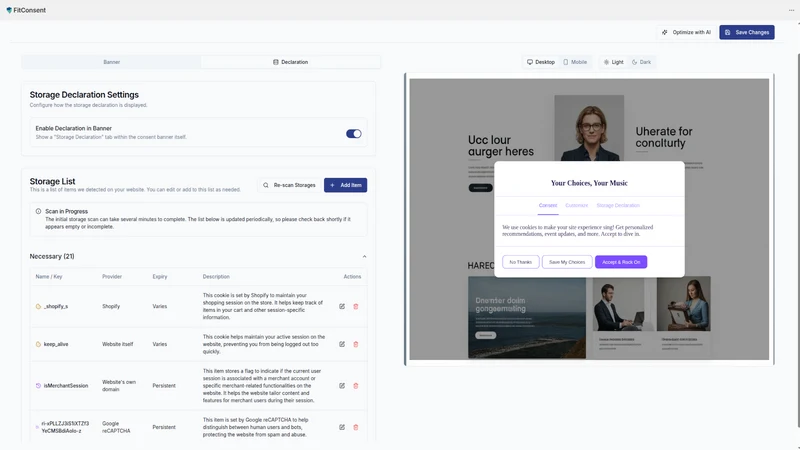
Task: Edit the _shopify_s cookie entry
Action: click(342, 307)
